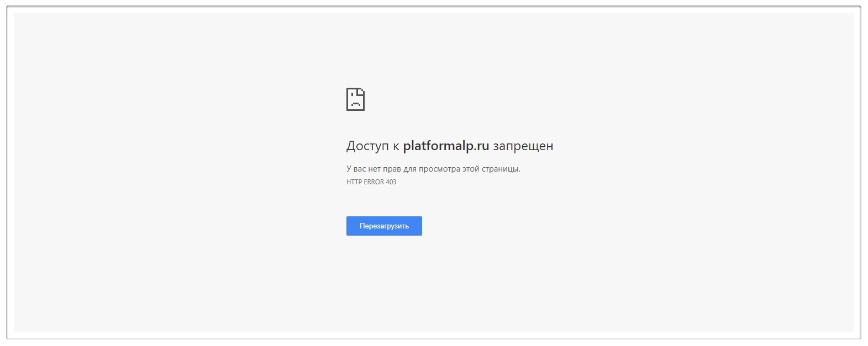
Task: Click empty gray area below the Перезагрузить button
Action: coord(384,281)
